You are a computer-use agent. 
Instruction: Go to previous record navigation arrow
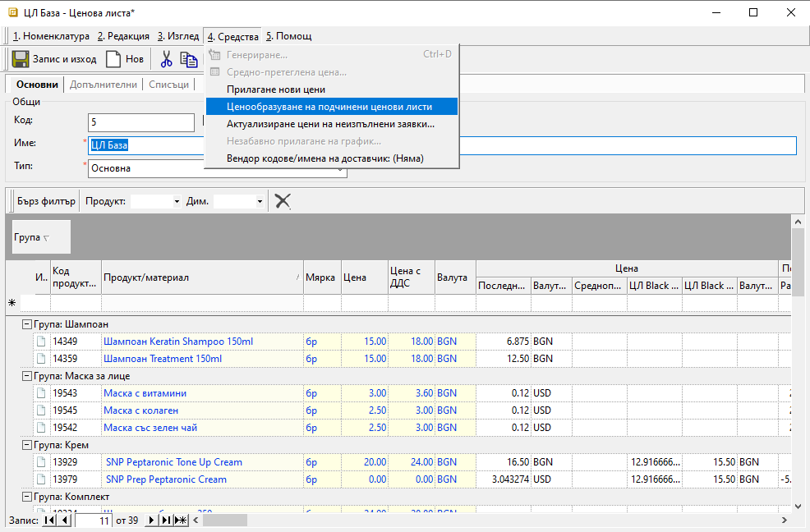click(64, 520)
